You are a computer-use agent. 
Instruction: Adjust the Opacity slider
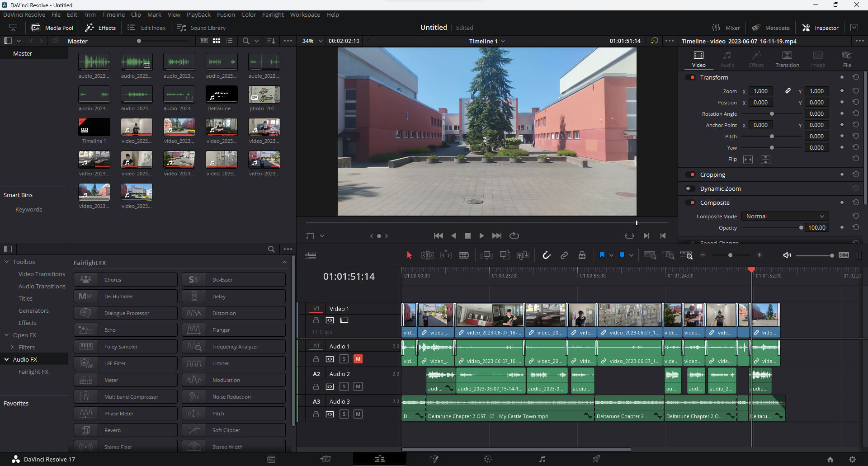801,228
